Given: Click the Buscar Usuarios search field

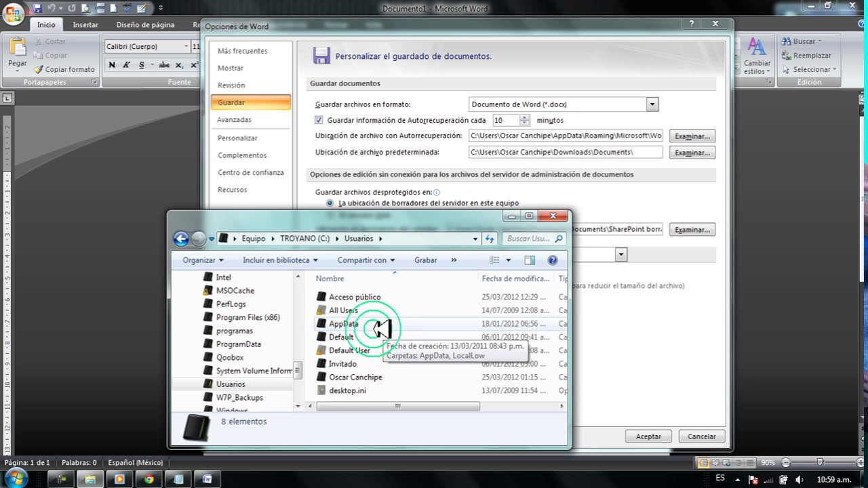Looking at the screenshot, I should [534, 239].
